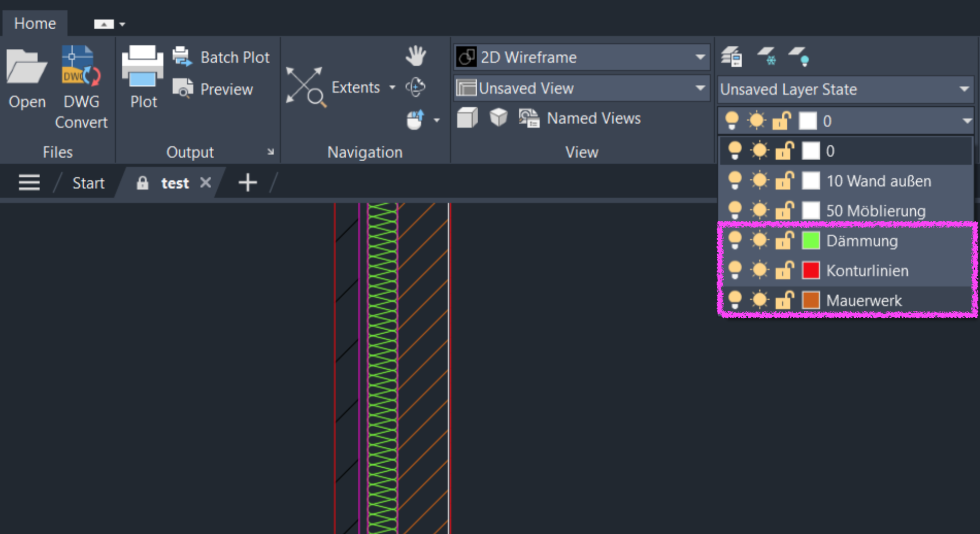This screenshot has height=534, width=980.
Task: Toggle lightbulb on layer 0 list row
Action: [735, 151]
